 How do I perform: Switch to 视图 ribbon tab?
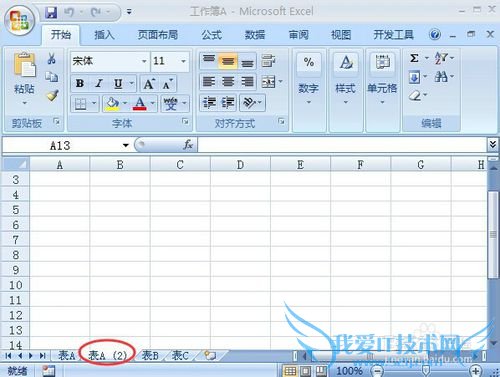(x=341, y=35)
